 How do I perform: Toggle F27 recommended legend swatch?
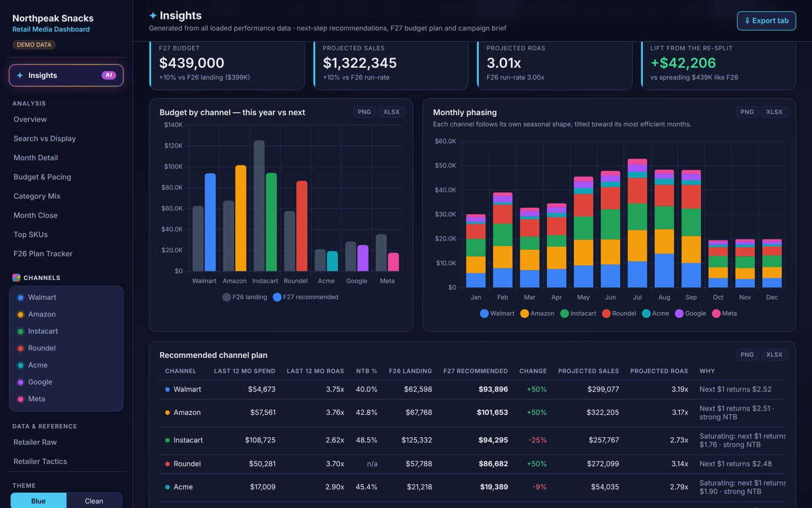point(277,297)
